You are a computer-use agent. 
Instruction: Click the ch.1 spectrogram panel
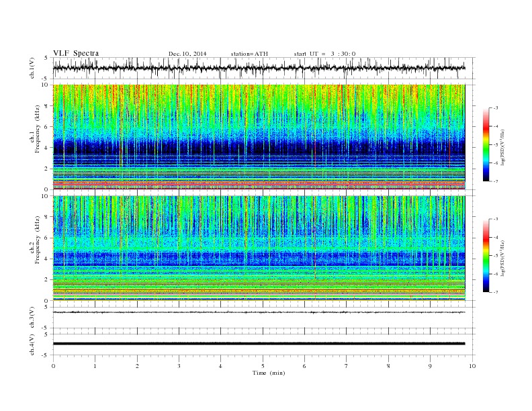coord(259,137)
